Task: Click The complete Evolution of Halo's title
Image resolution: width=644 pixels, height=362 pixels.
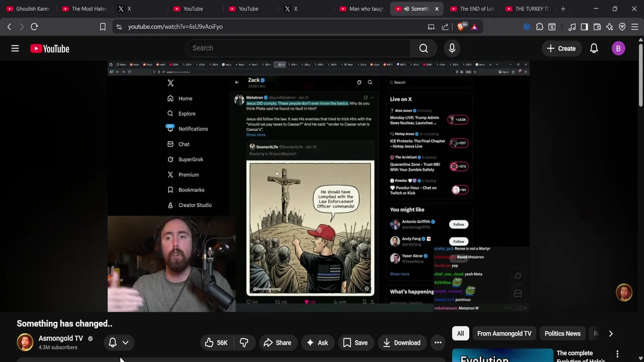Action: (x=581, y=356)
